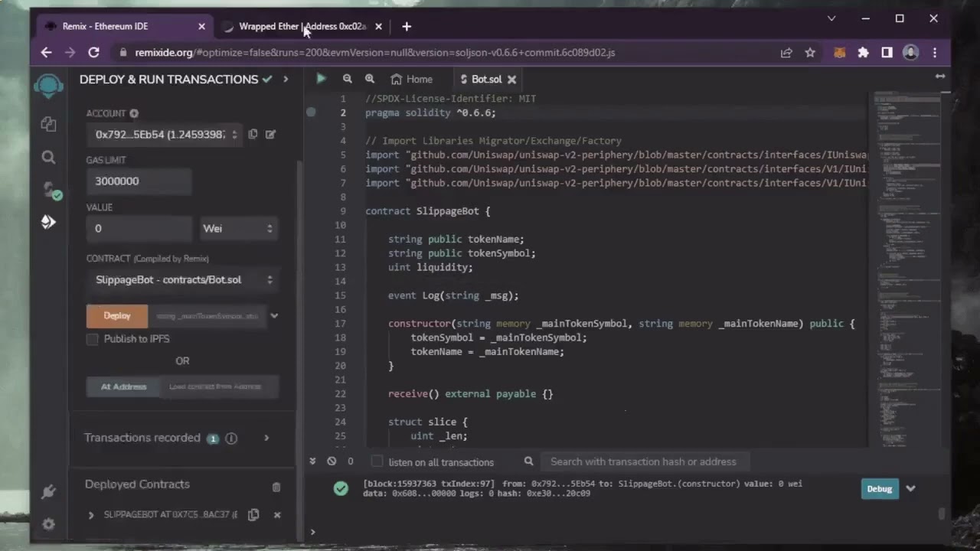Click the Debug button in terminal
980x551 pixels.
click(x=880, y=488)
